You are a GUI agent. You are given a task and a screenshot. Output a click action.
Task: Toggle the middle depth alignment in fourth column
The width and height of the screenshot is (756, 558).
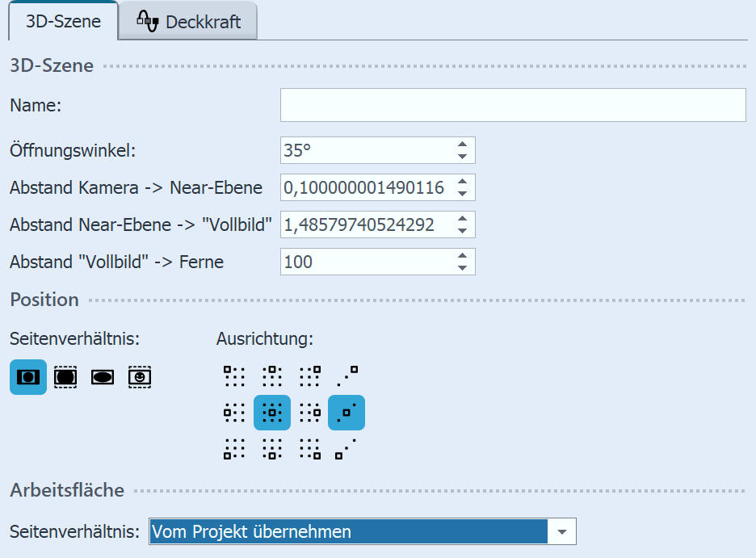pyautogui.click(x=346, y=413)
